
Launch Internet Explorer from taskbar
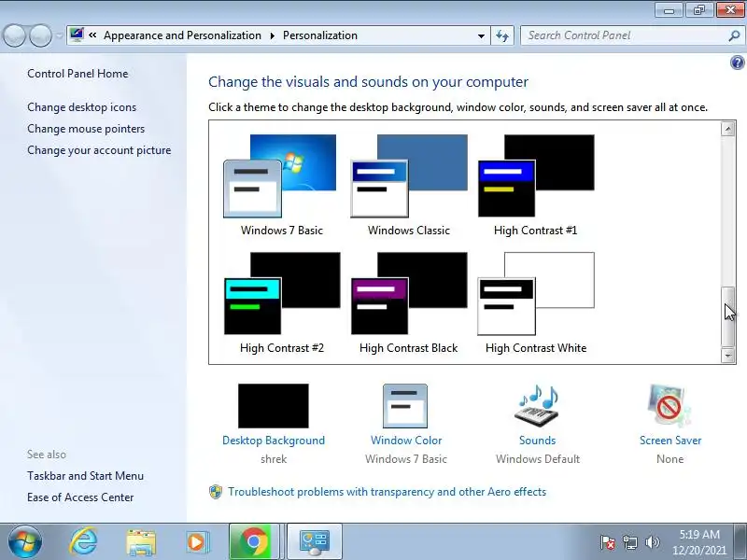83,542
